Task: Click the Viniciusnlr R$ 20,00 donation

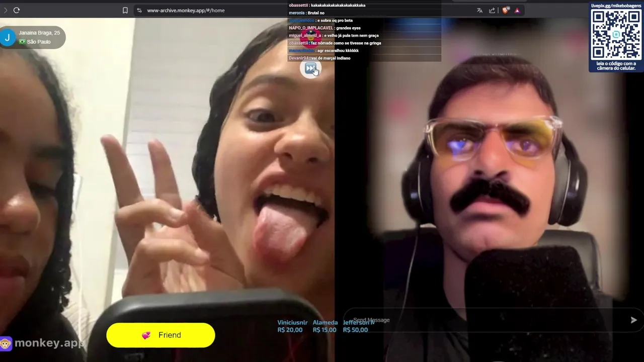Action: point(292,326)
